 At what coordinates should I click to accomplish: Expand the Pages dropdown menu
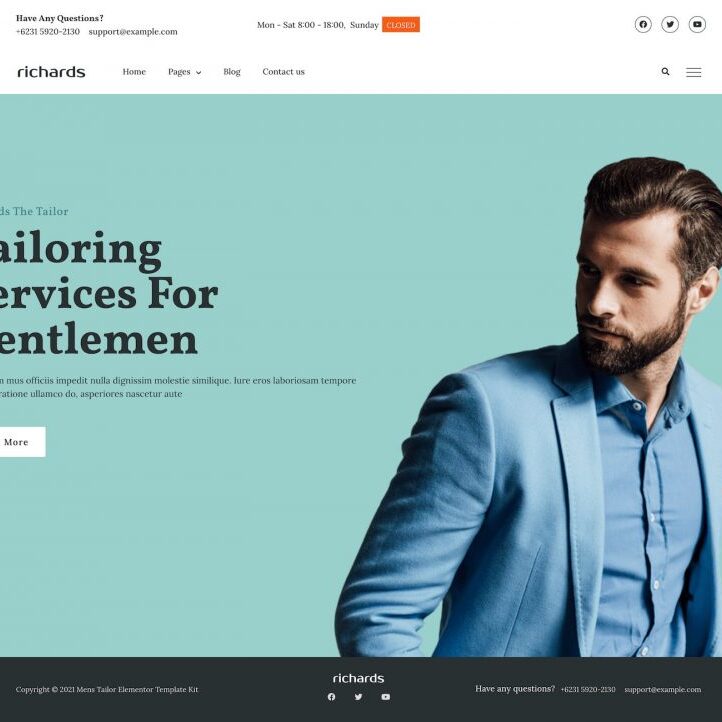[185, 72]
